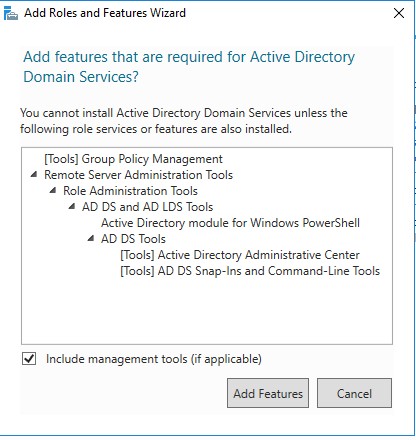Select AD DS and AD LDS Tools entry
Image resolution: width=416 pixels, height=440 pixels.
(x=147, y=207)
